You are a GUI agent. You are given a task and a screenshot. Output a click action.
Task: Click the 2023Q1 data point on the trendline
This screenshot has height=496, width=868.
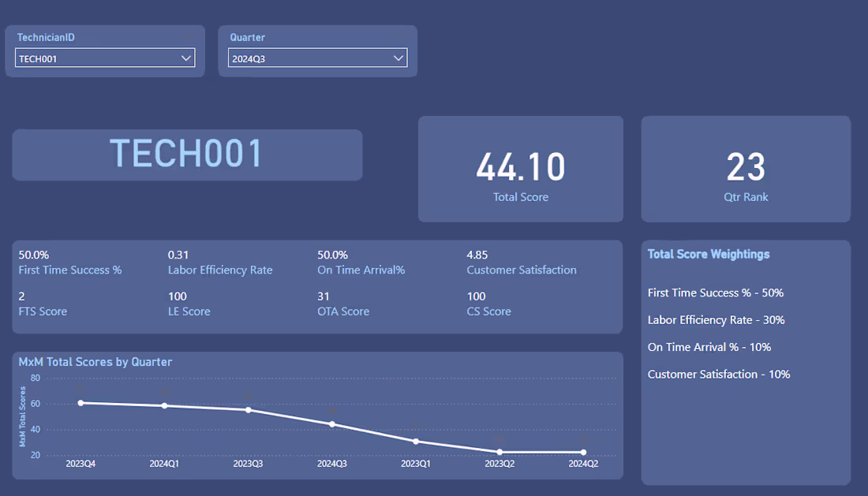[416, 441]
